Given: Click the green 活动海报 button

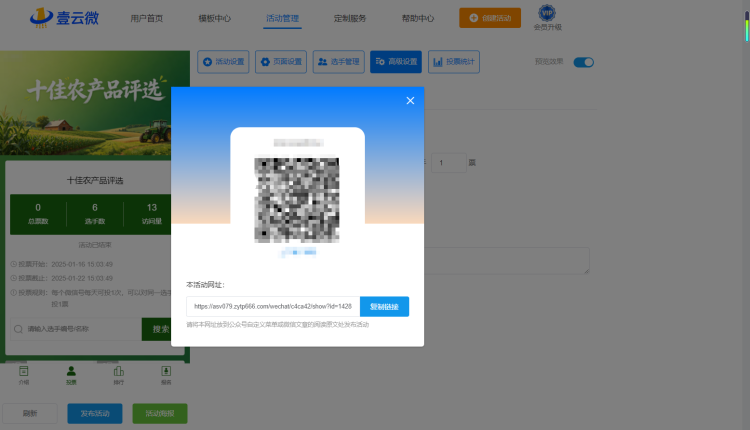Looking at the screenshot, I should click(x=160, y=413).
